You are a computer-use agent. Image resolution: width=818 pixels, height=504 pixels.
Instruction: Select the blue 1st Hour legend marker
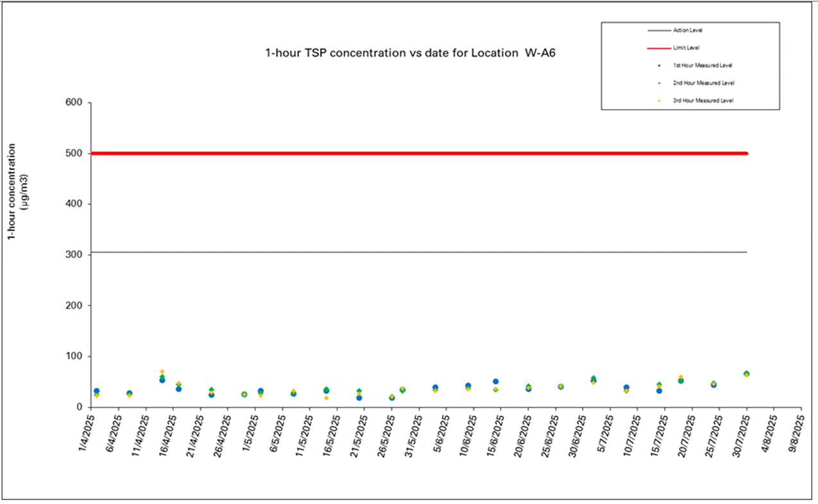[659, 65]
